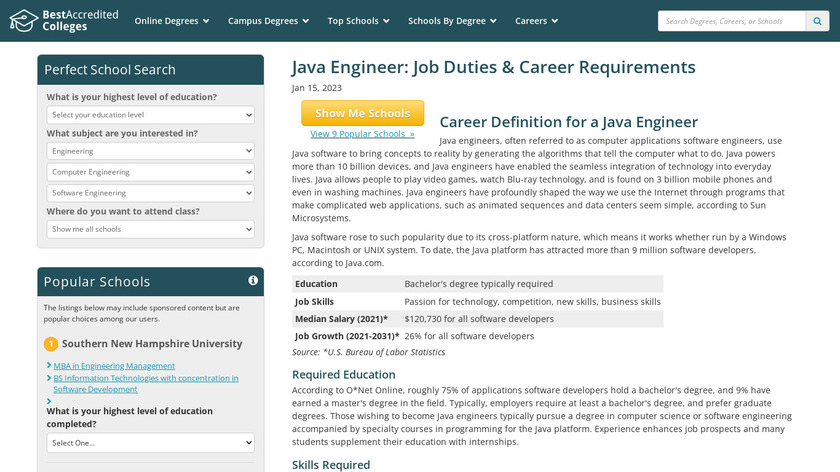Click the Show Me Schools button
The height and width of the screenshot is (472, 840).
coord(362,113)
